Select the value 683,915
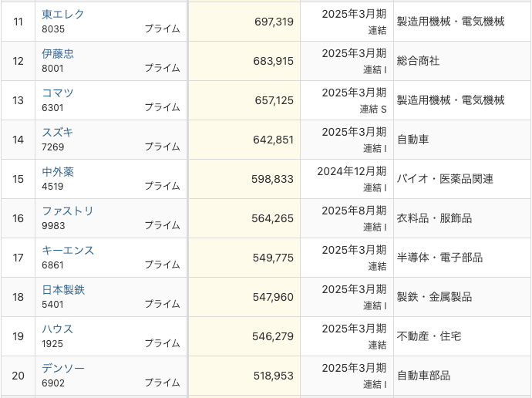Screen dimensions: 532x398 [x=273, y=61]
